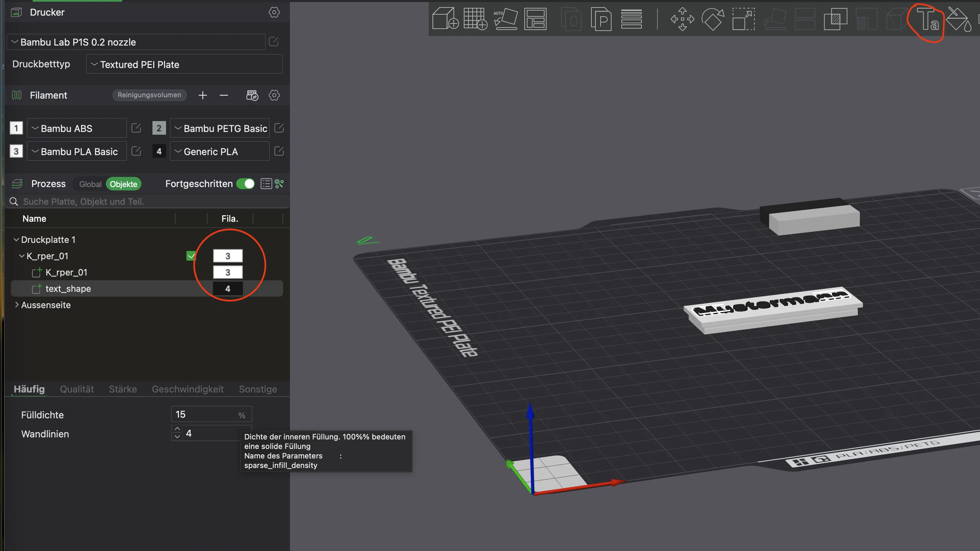The width and height of the screenshot is (980, 551).
Task: Collapse the Druckplatte 1 tree node
Action: coord(16,239)
